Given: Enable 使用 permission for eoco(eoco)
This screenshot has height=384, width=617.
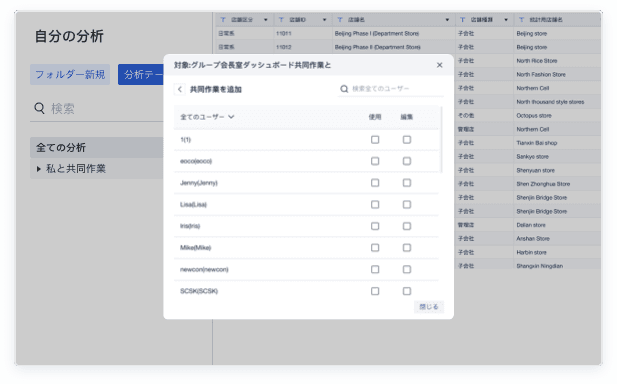Looking at the screenshot, I should point(375,161).
